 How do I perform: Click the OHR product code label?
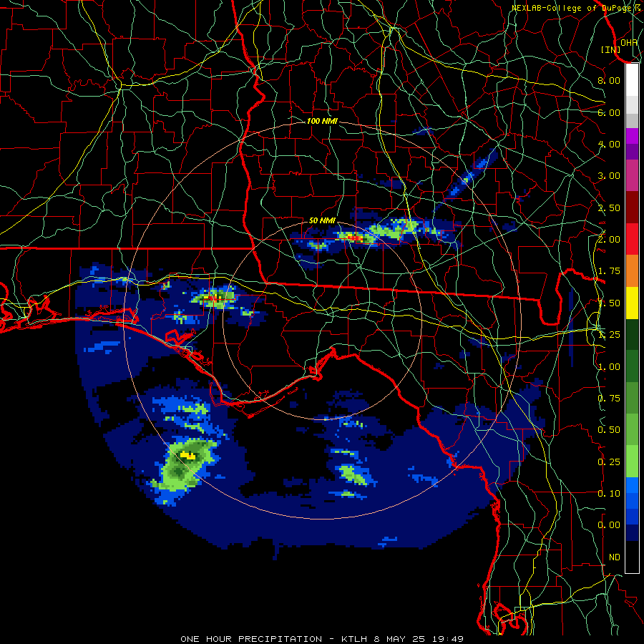click(x=629, y=42)
